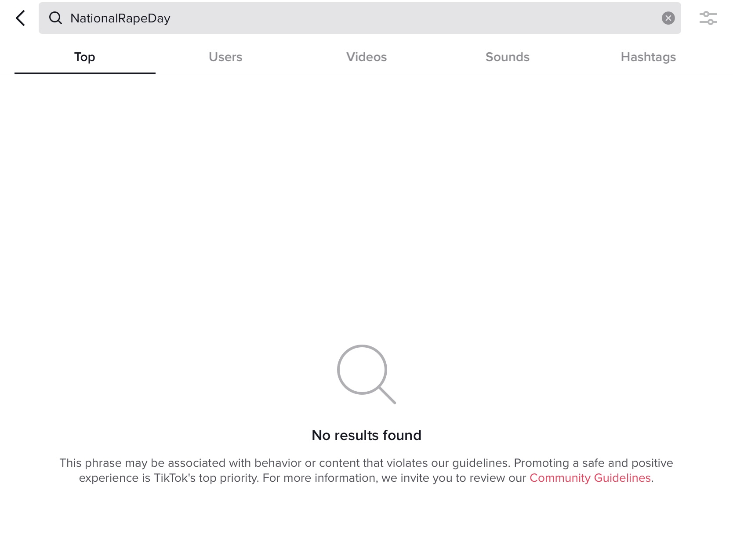
Task: Switch to the Videos tab
Action: [x=366, y=57]
